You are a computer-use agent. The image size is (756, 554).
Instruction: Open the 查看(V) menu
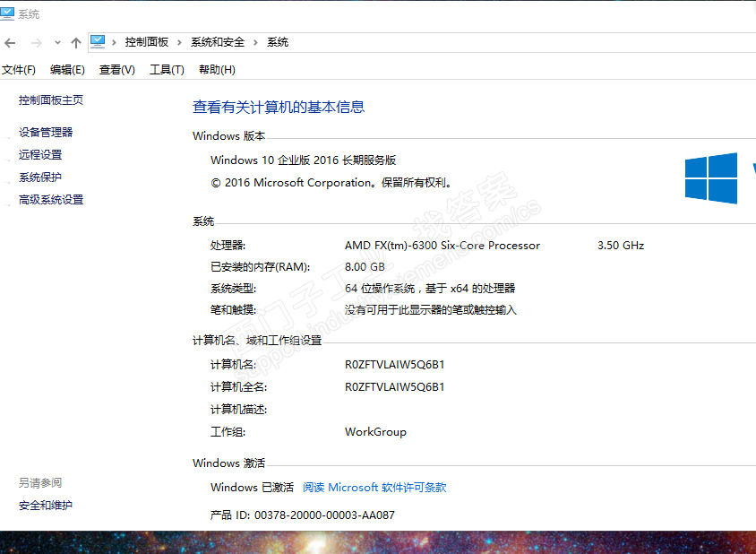coord(117,70)
